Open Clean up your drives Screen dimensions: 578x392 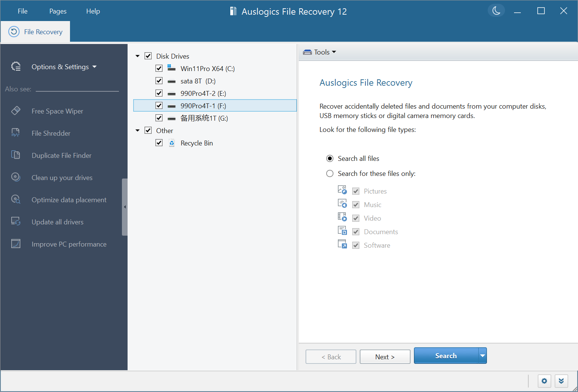62,177
